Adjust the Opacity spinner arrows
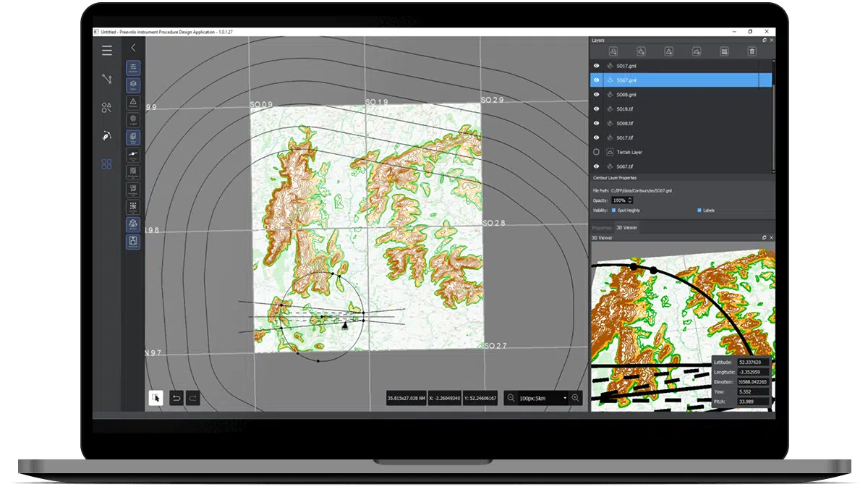 point(630,200)
